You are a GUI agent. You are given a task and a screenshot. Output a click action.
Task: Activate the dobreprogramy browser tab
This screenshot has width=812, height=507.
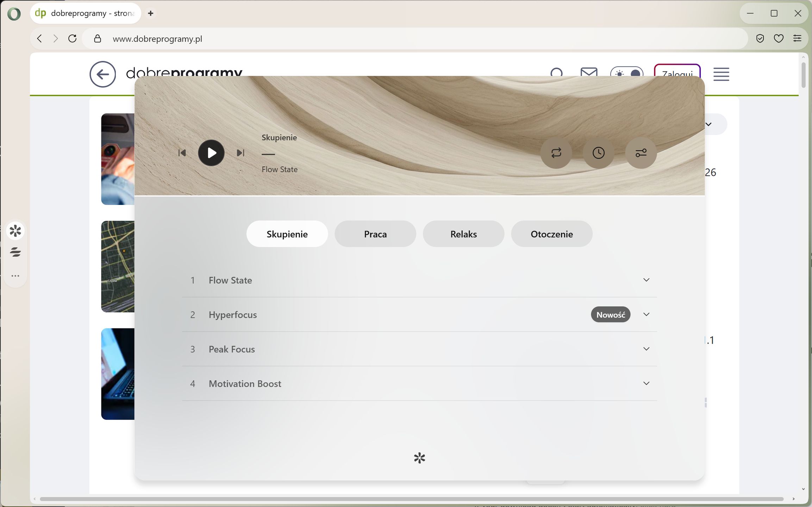pyautogui.click(x=86, y=13)
